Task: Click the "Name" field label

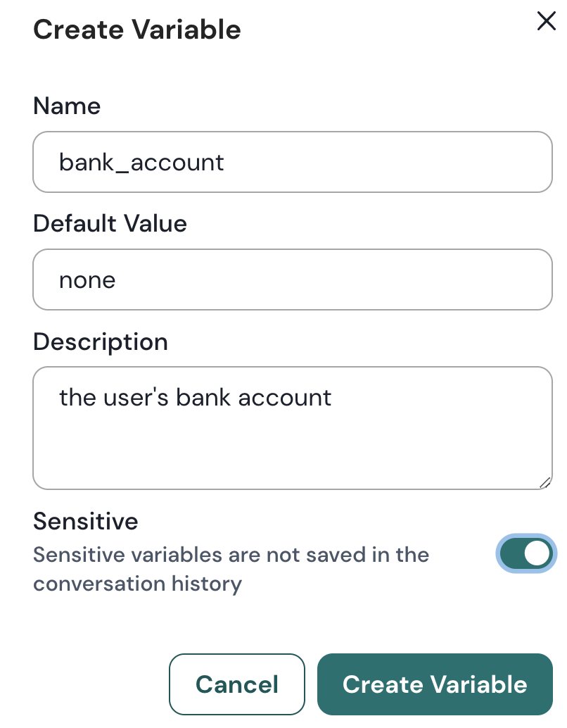Action: click(x=67, y=106)
